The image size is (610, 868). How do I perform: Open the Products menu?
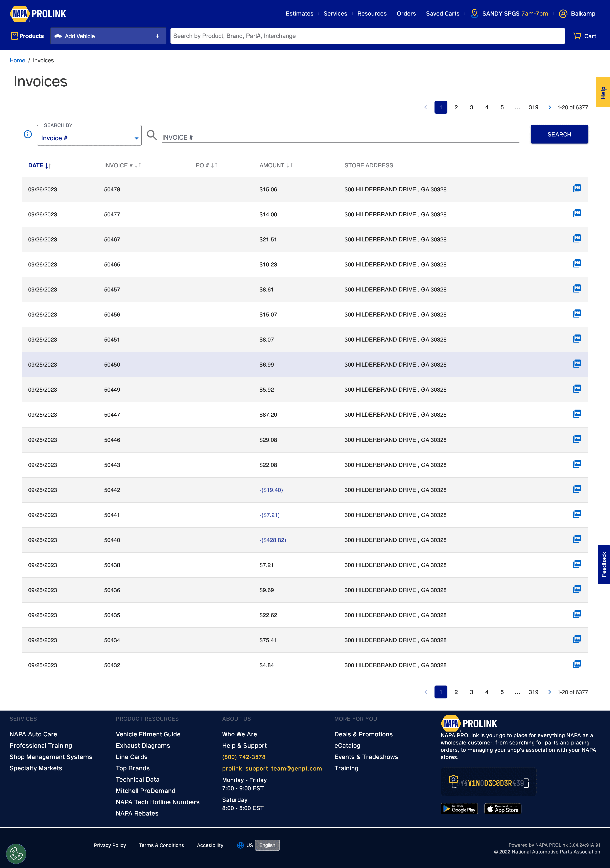tap(27, 36)
